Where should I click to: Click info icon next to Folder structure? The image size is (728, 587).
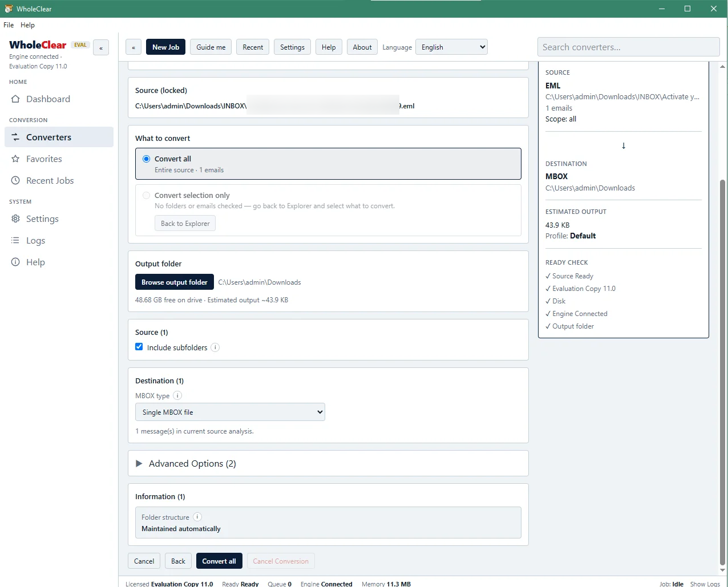click(197, 517)
